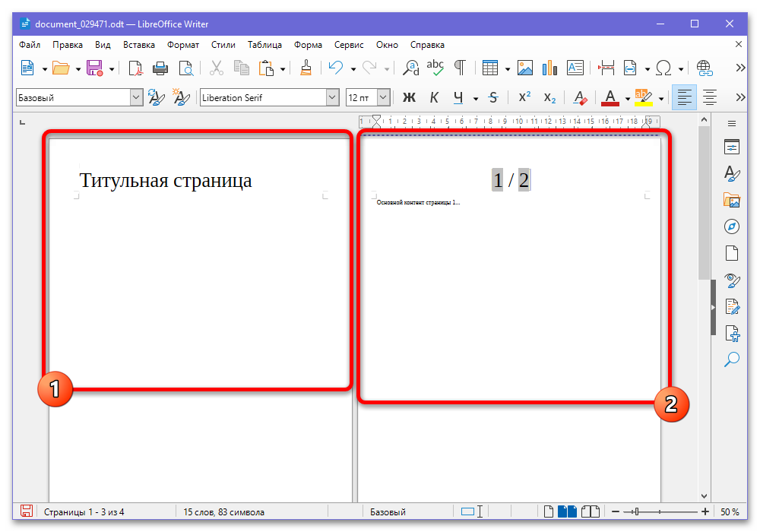
Task: Redo action arrow
Action: 369,68
